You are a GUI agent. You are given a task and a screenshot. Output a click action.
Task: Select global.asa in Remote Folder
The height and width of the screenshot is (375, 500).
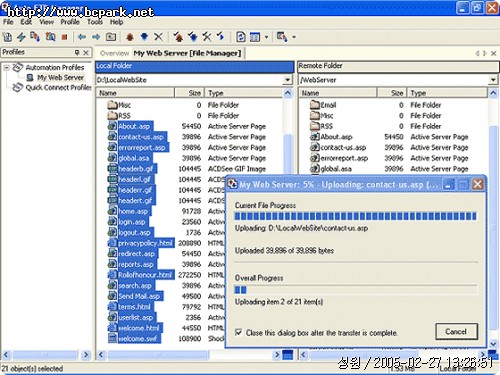pyautogui.click(x=336, y=169)
